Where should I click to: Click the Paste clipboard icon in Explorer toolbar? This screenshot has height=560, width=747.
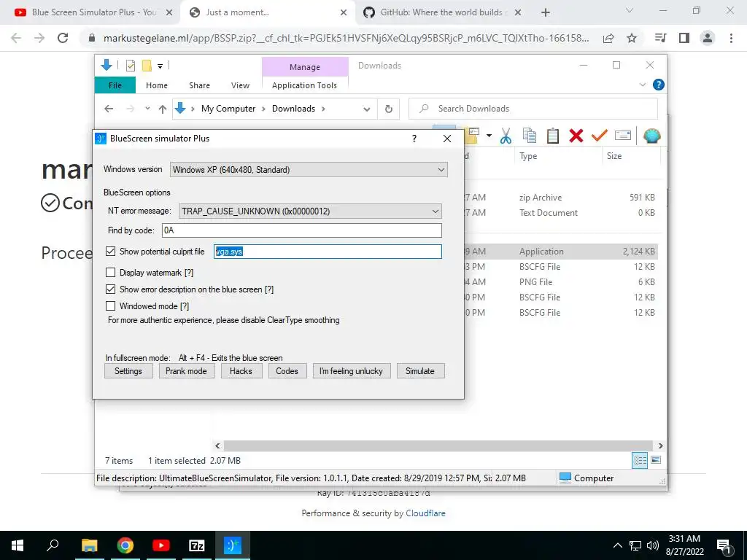[553, 136]
